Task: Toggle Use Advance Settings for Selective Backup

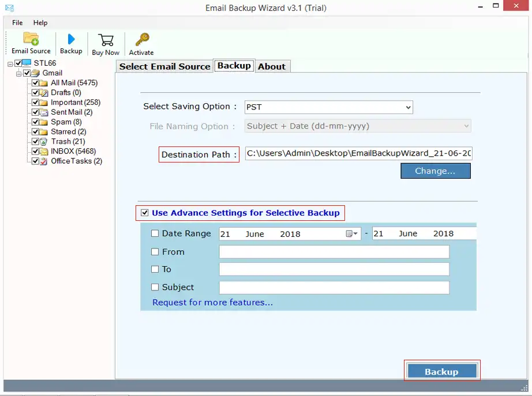Action: [x=144, y=213]
